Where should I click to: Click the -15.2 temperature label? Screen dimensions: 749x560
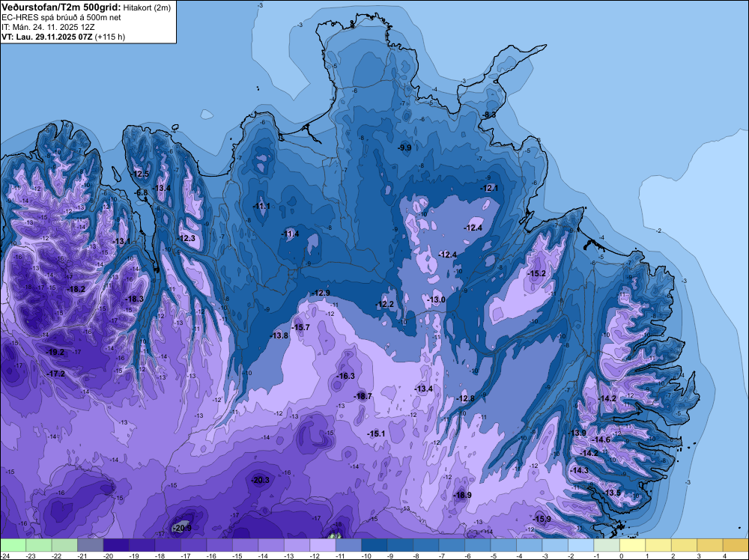(536, 273)
